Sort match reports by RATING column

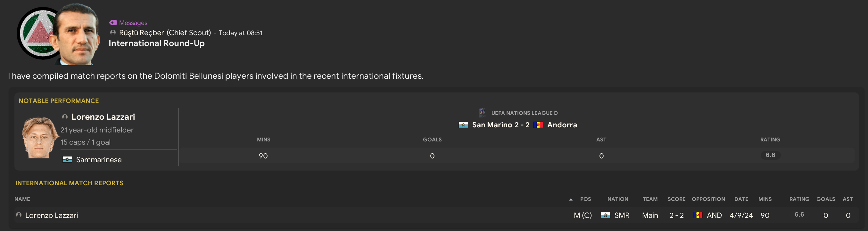point(799,199)
